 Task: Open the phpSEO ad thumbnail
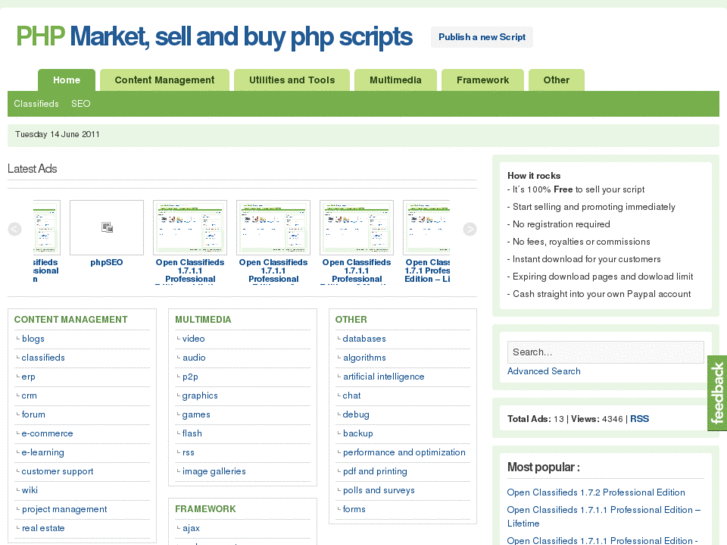coord(107,228)
